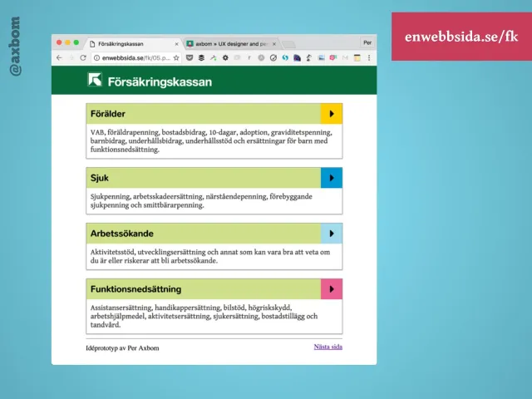Click the dark blue extension icon
The width and height of the screenshot is (532, 399).
[298, 57]
